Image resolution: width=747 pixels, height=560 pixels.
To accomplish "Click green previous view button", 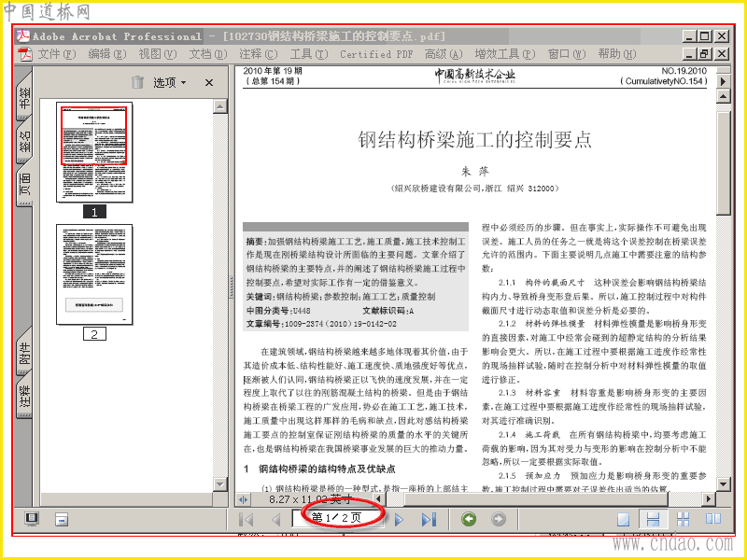I will pyautogui.click(x=469, y=519).
